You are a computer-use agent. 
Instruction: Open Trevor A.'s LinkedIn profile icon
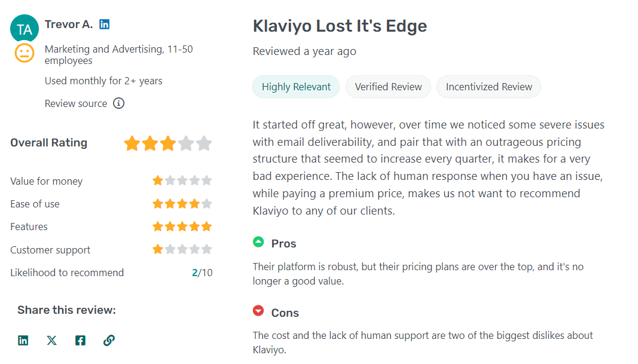point(105,24)
